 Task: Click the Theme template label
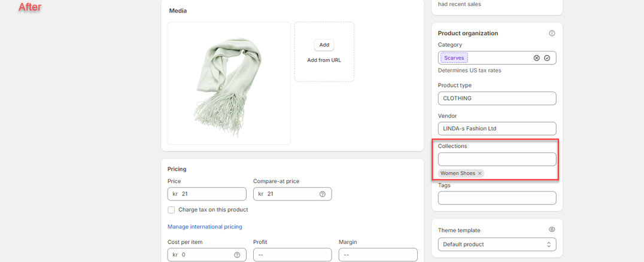point(459,230)
